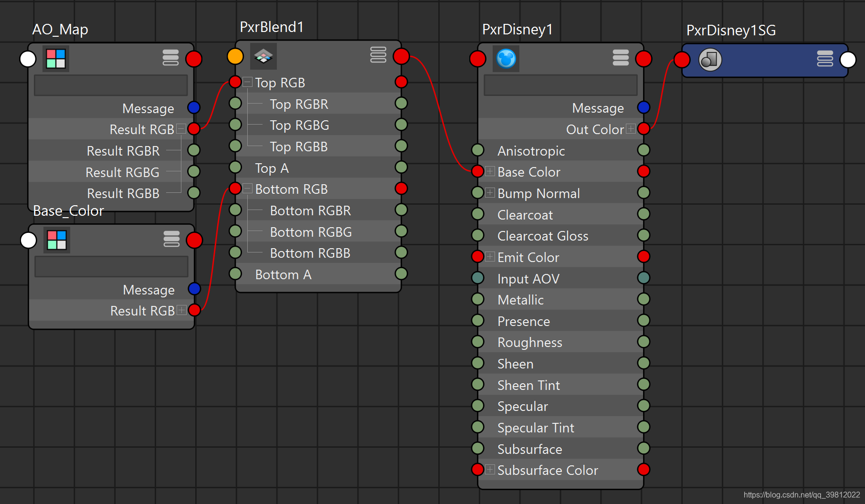Select the Roughness attribute row

click(x=561, y=342)
